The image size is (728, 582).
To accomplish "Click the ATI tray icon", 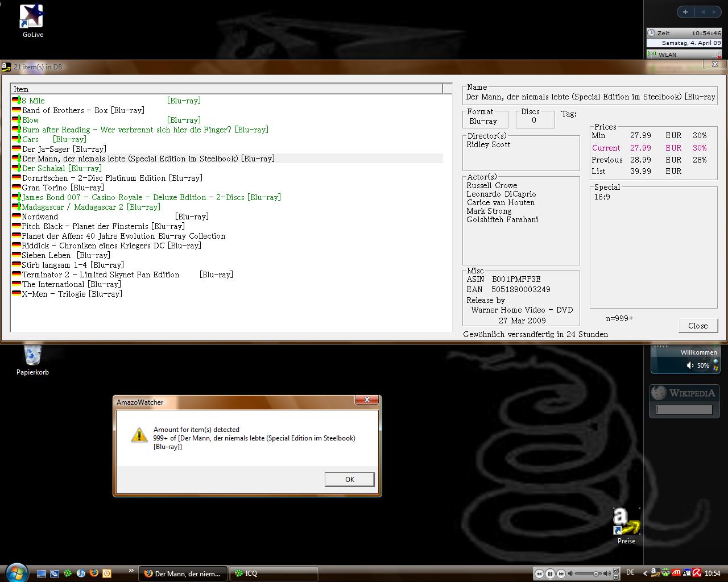I will point(676,573).
